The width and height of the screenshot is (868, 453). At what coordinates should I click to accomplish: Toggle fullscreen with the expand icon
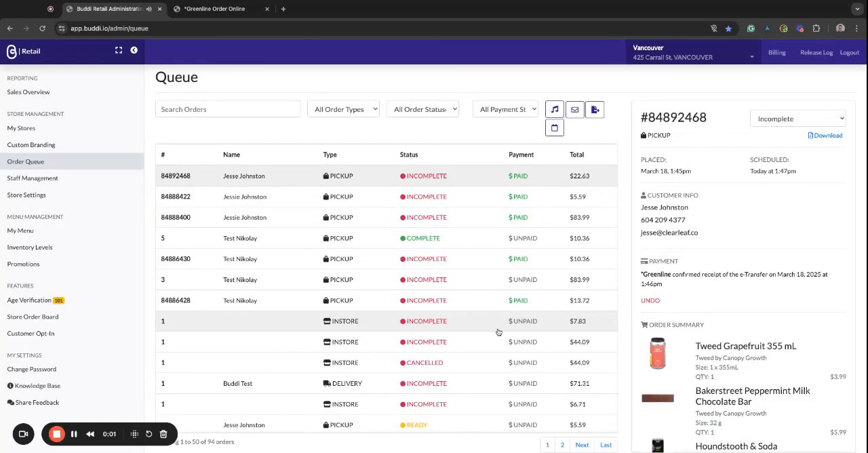click(x=119, y=50)
